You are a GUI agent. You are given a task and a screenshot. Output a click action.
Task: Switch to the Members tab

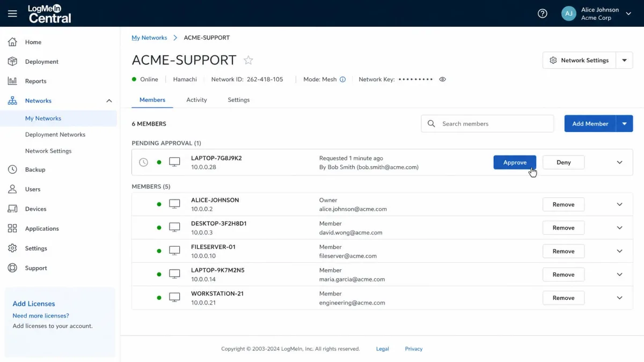pyautogui.click(x=152, y=100)
